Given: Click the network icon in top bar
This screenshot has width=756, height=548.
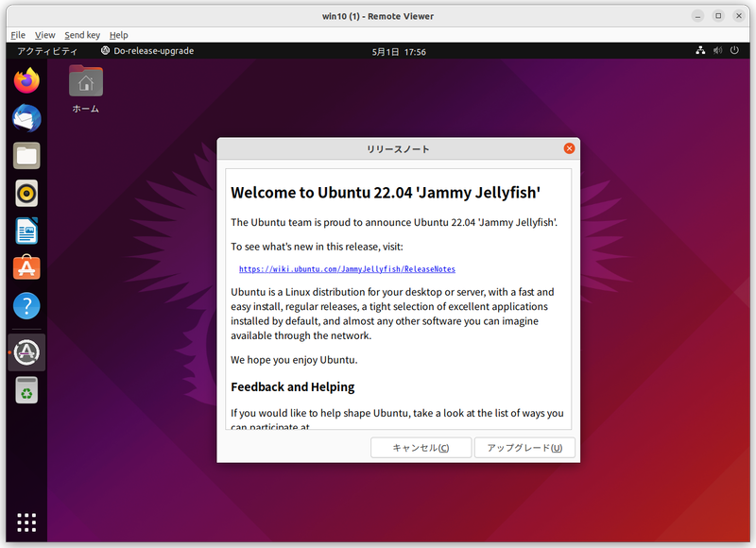Looking at the screenshot, I should 700,51.
